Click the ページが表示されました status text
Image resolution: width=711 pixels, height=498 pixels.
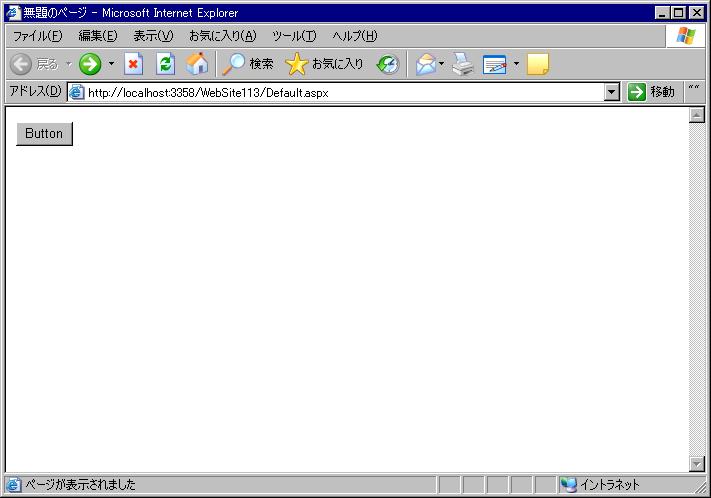(x=80, y=485)
